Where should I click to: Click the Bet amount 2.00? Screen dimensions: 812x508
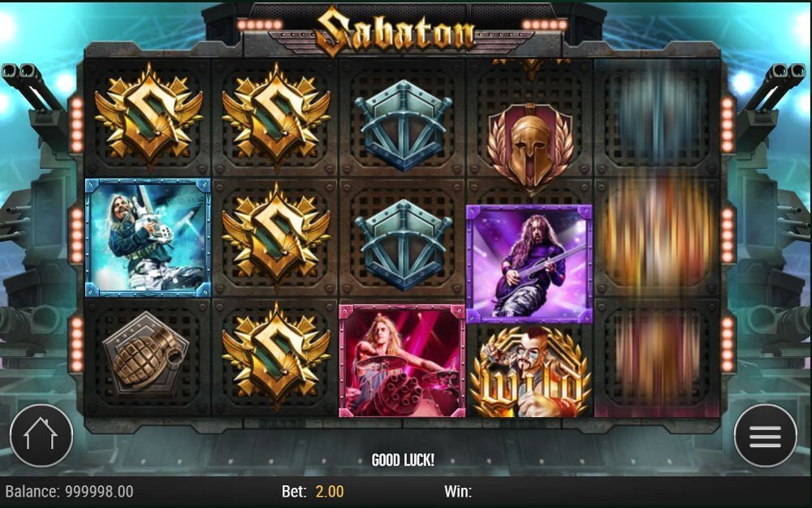coord(330,491)
